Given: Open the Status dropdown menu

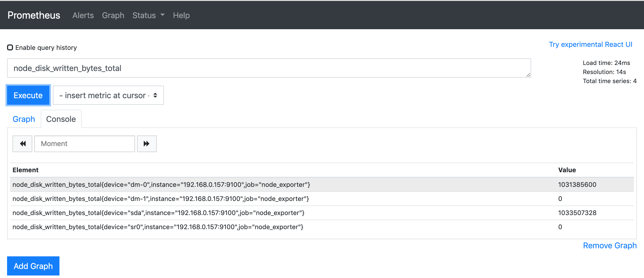Looking at the screenshot, I should point(148,15).
